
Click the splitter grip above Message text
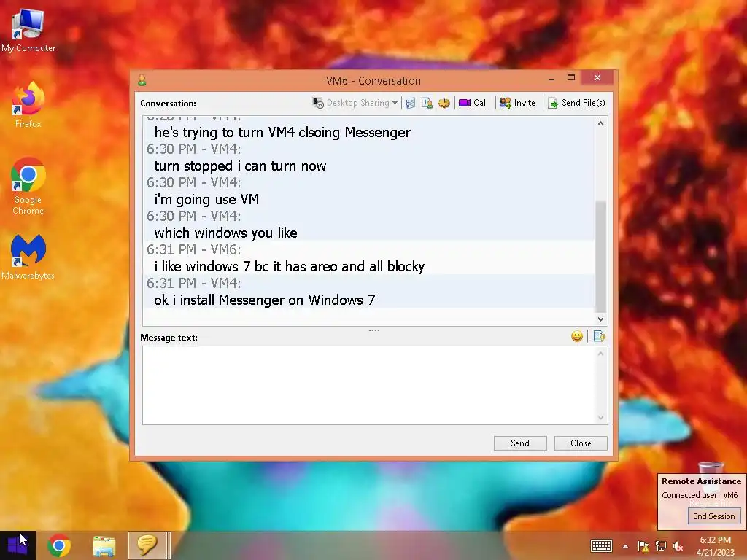pyautogui.click(x=374, y=330)
